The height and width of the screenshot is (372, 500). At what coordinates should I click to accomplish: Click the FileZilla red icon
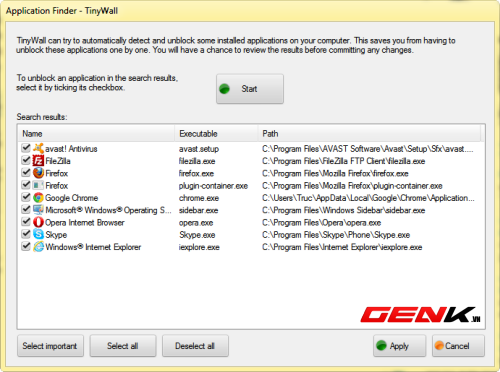(38, 161)
